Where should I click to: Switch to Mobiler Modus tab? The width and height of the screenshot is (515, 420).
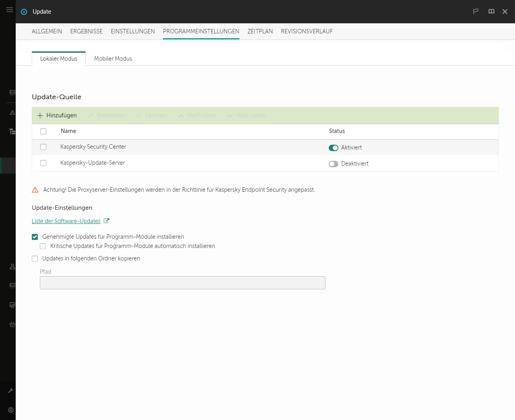pos(113,59)
